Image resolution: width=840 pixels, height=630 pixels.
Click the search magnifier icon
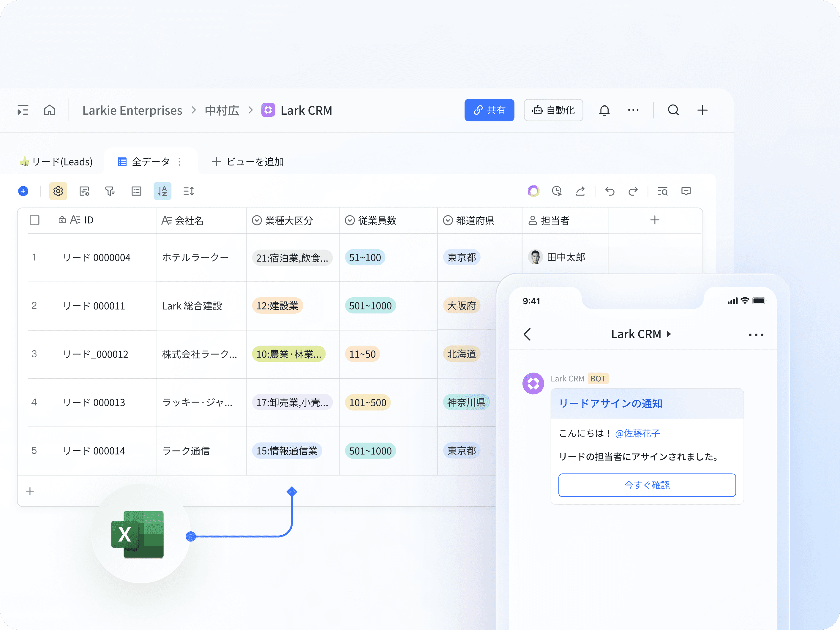673,110
